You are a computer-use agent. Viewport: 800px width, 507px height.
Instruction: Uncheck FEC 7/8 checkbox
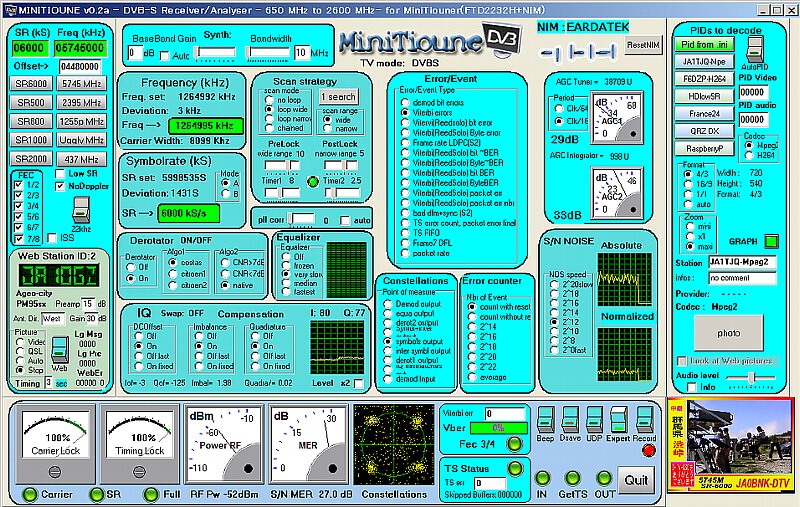coord(19,239)
